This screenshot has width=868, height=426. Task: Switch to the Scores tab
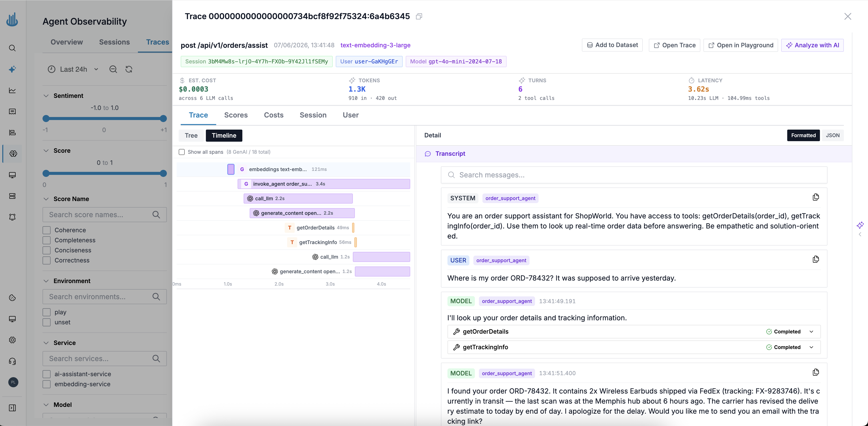coord(236,115)
